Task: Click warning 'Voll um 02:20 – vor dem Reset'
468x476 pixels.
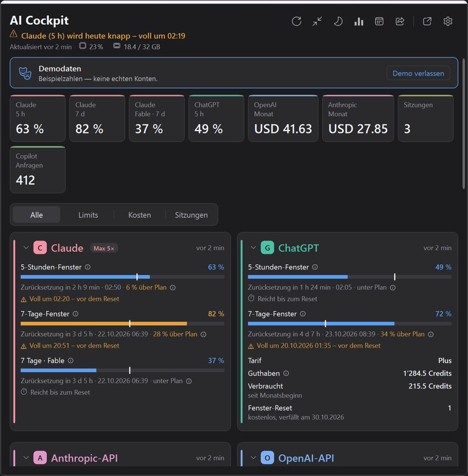Action: click(x=74, y=299)
